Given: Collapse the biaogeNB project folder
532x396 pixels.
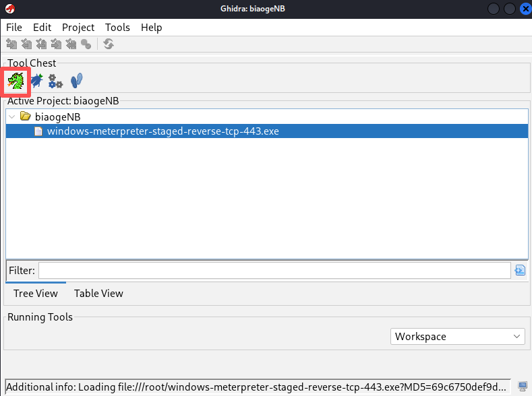Looking at the screenshot, I should [x=12, y=117].
